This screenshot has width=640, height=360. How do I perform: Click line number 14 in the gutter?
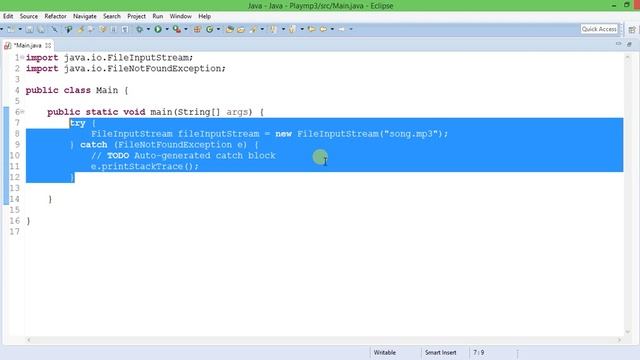14,199
